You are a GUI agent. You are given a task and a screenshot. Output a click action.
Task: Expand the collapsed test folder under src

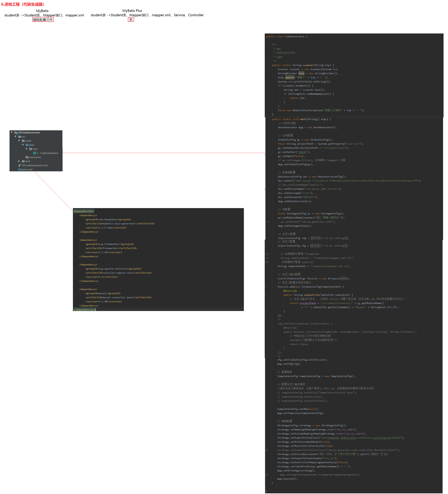pos(19,161)
